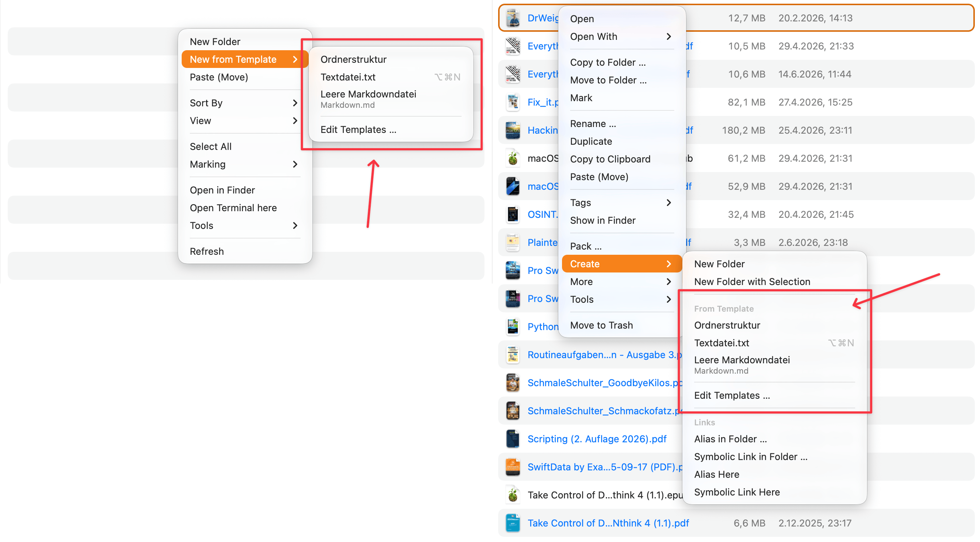Select Ordnerstruktur in the Create submenu
Image resolution: width=980 pixels, height=542 pixels.
point(775,325)
